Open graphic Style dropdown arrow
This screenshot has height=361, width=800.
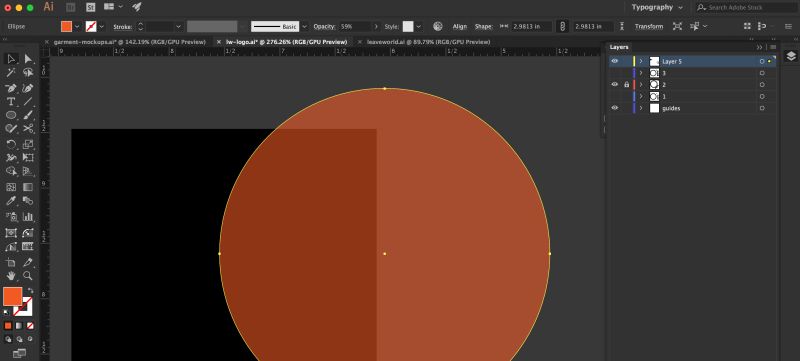click(x=419, y=27)
